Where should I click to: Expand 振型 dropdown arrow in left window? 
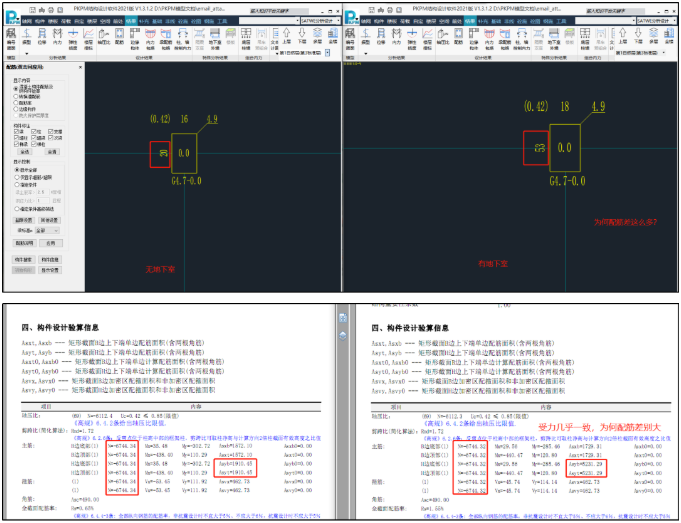tap(27, 53)
